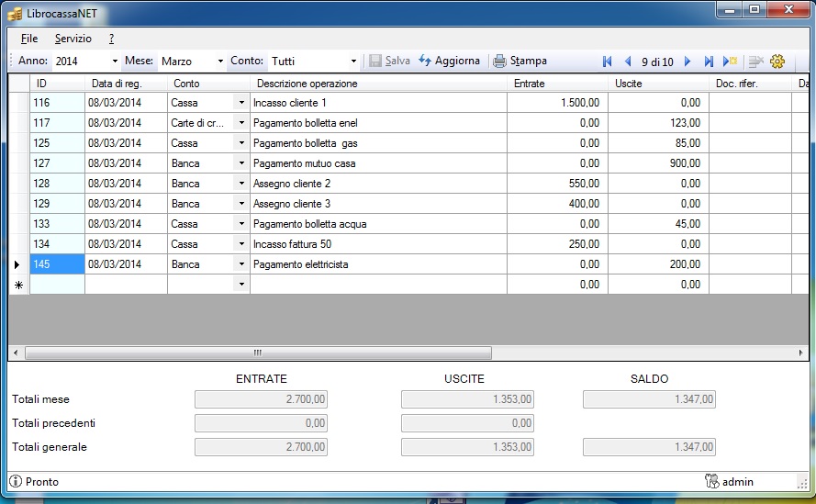
Task: Click the Pronto info icon in the status bar
Action: 17,482
